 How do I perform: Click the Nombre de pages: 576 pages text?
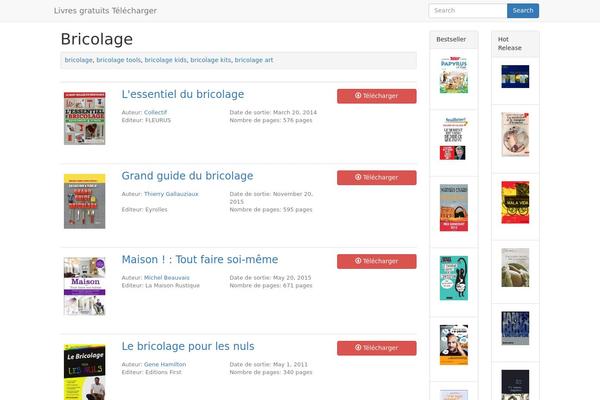point(271,120)
